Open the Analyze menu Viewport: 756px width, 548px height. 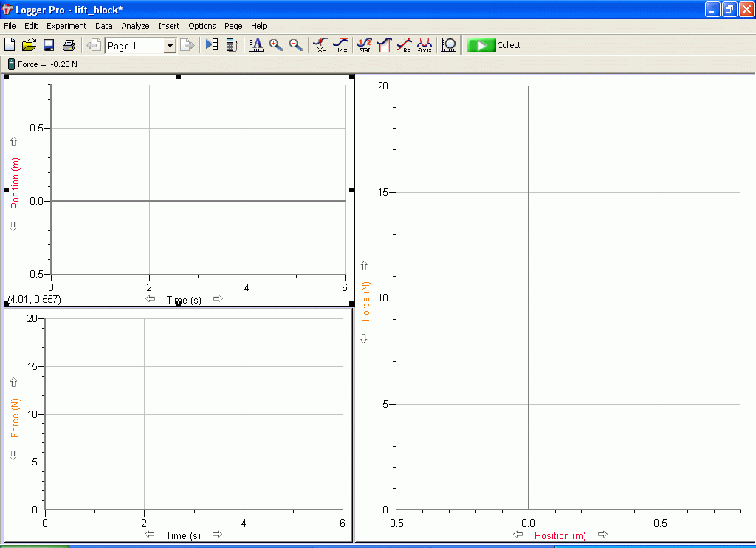pos(135,26)
